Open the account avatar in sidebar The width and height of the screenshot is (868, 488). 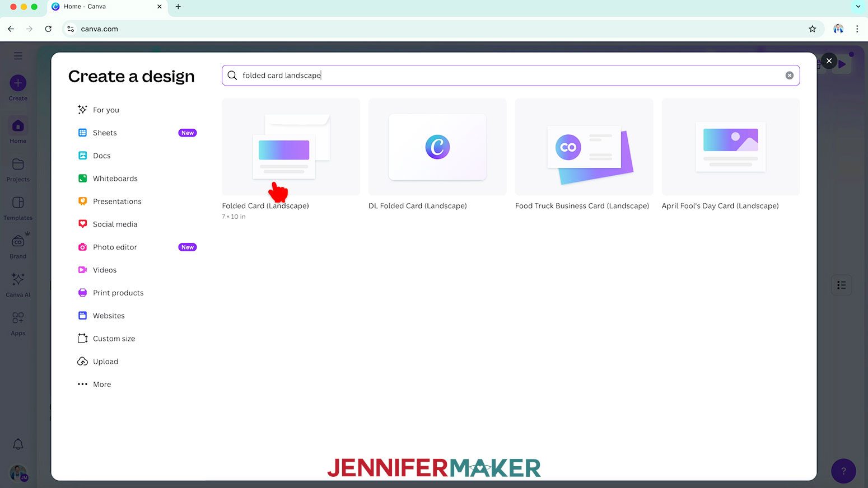pyautogui.click(x=18, y=473)
